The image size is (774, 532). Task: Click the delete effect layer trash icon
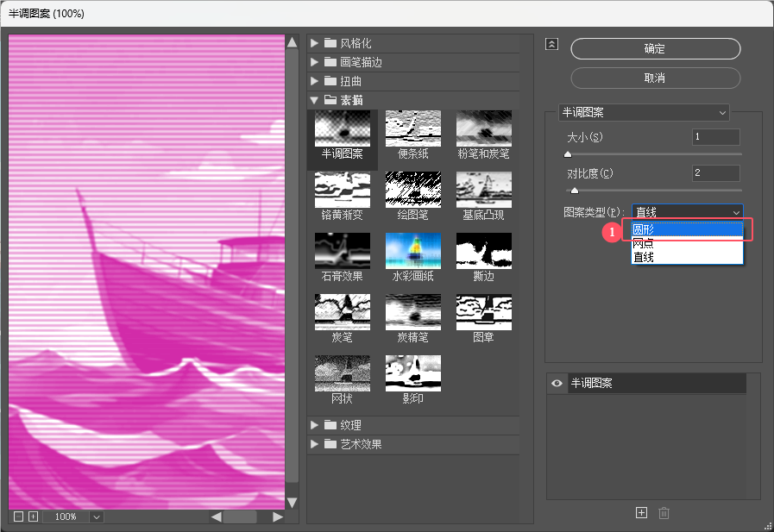(x=664, y=513)
